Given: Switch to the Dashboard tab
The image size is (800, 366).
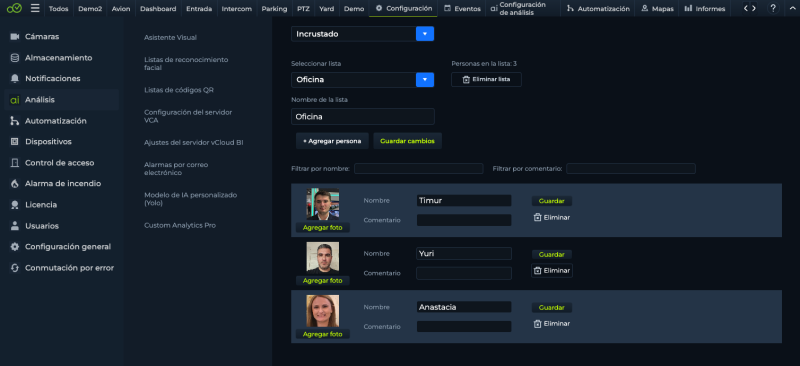Looking at the screenshot, I should pos(158,9).
